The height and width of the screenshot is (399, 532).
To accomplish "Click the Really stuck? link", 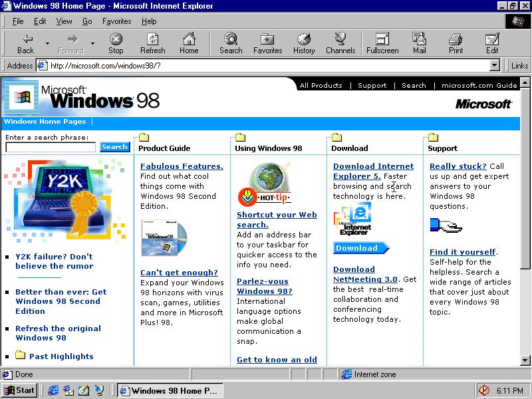I will click(458, 166).
